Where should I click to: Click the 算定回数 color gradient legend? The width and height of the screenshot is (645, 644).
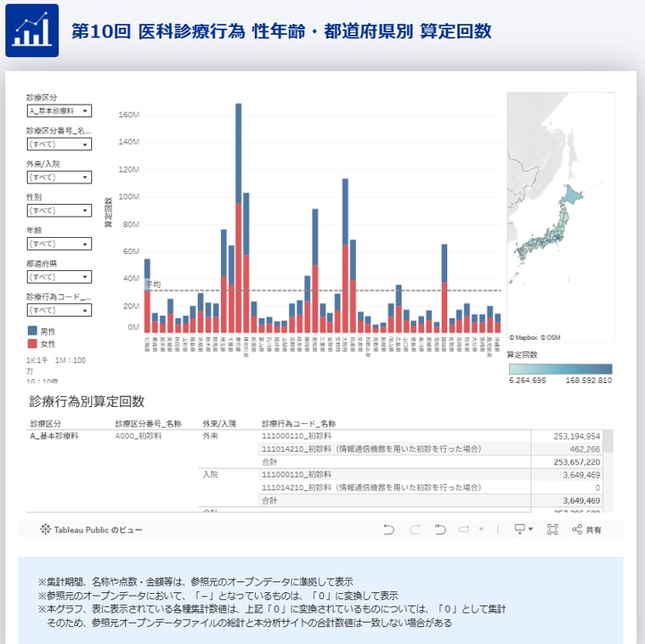pyautogui.click(x=559, y=369)
